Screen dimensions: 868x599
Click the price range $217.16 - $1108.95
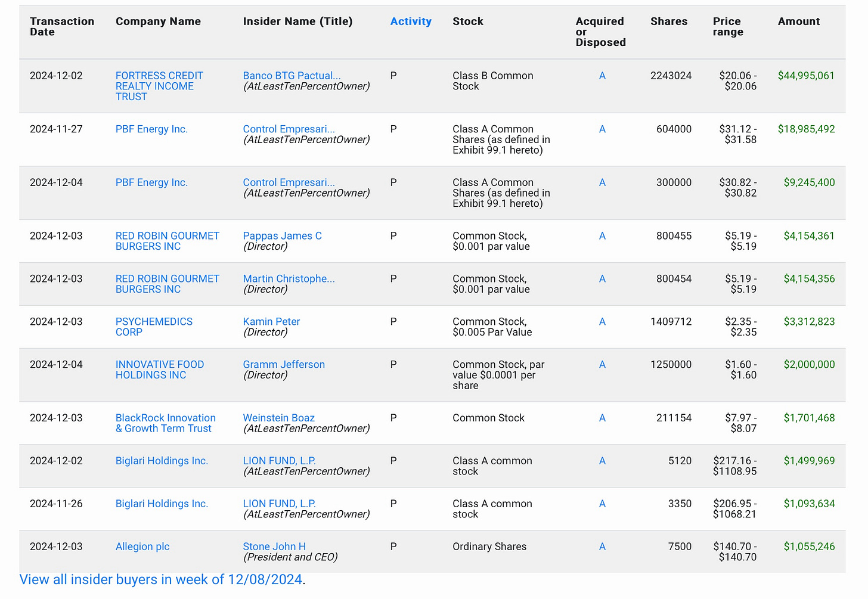click(x=735, y=467)
